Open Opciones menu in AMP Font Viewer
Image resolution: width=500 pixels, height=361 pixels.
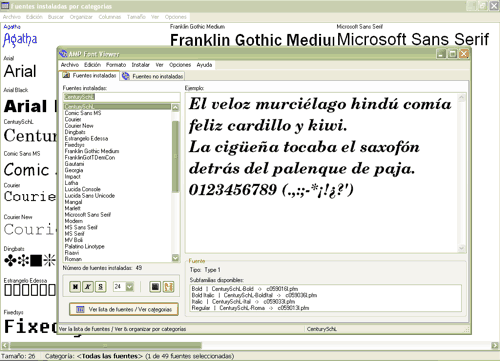(180, 65)
